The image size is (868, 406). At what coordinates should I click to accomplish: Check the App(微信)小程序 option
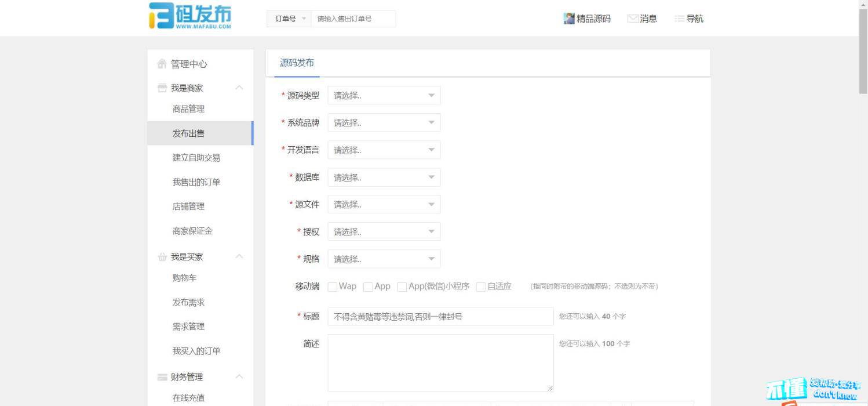[402, 287]
